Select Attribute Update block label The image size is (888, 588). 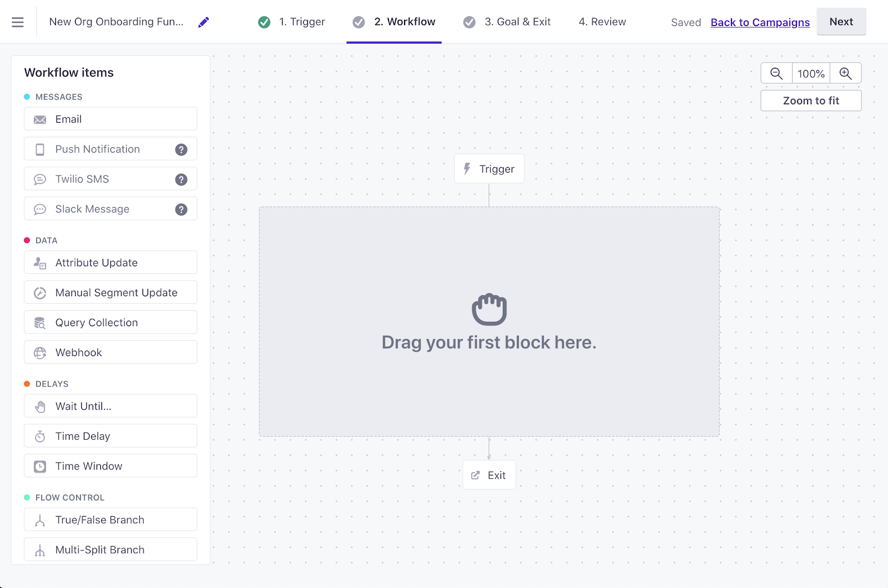click(97, 263)
